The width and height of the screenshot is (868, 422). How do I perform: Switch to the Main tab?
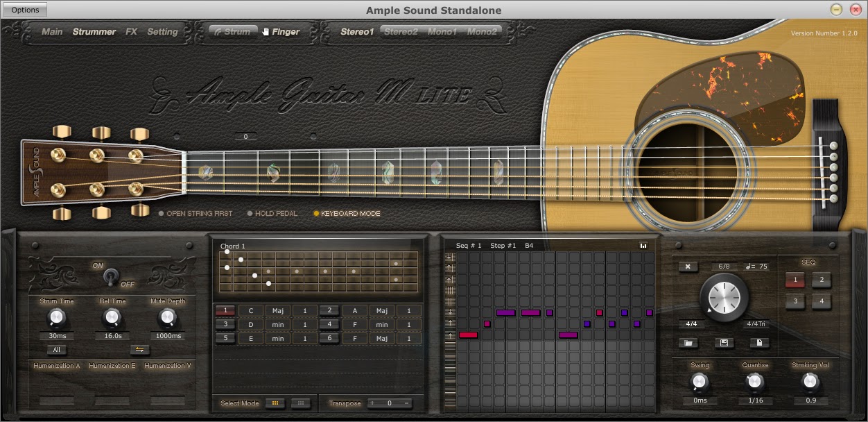click(52, 32)
